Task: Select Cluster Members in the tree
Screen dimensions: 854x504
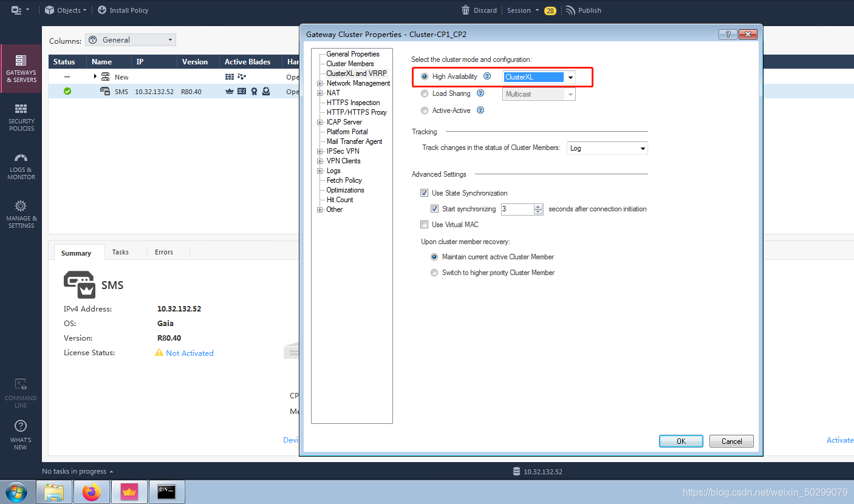Action: pyautogui.click(x=350, y=64)
